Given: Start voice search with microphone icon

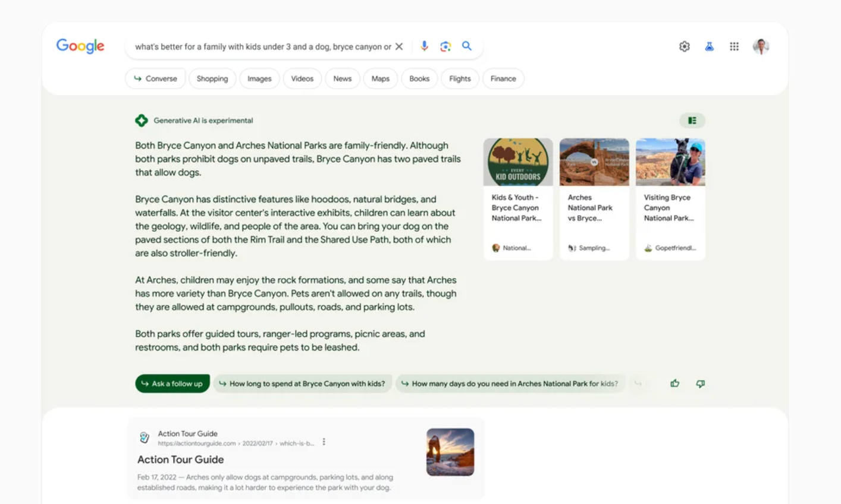Looking at the screenshot, I should coord(424,46).
